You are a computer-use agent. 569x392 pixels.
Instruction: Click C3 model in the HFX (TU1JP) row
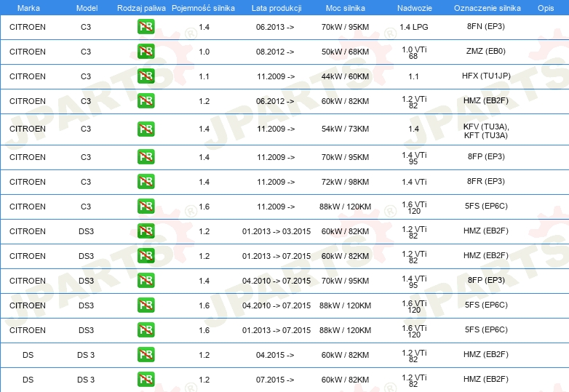pos(86,76)
